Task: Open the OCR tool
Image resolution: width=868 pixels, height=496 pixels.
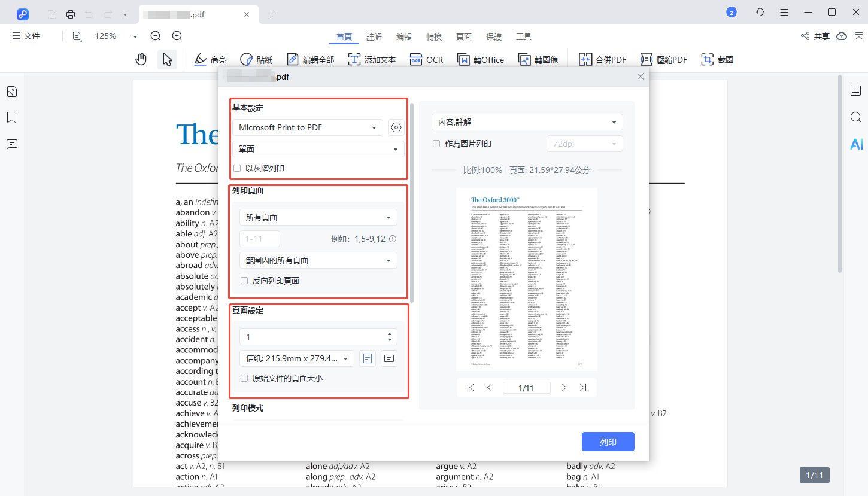Action: [x=427, y=60]
